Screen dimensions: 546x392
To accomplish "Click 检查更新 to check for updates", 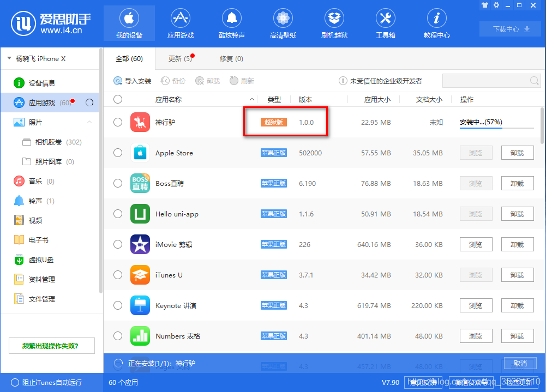I will 519,383.
